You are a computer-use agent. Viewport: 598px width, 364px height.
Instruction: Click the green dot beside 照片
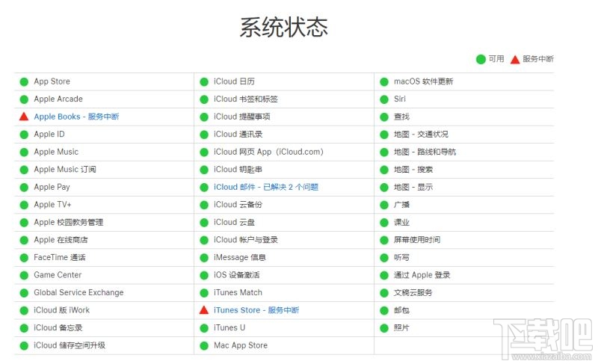coord(384,328)
